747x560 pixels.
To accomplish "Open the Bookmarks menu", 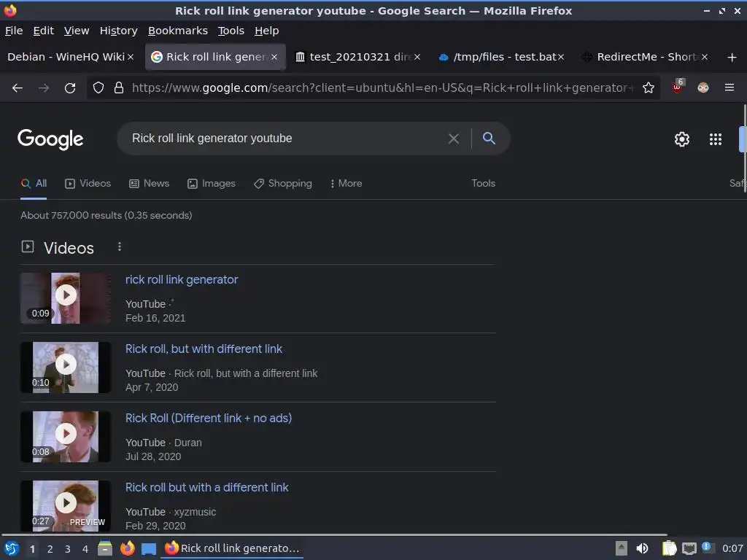I will [178, 31].
